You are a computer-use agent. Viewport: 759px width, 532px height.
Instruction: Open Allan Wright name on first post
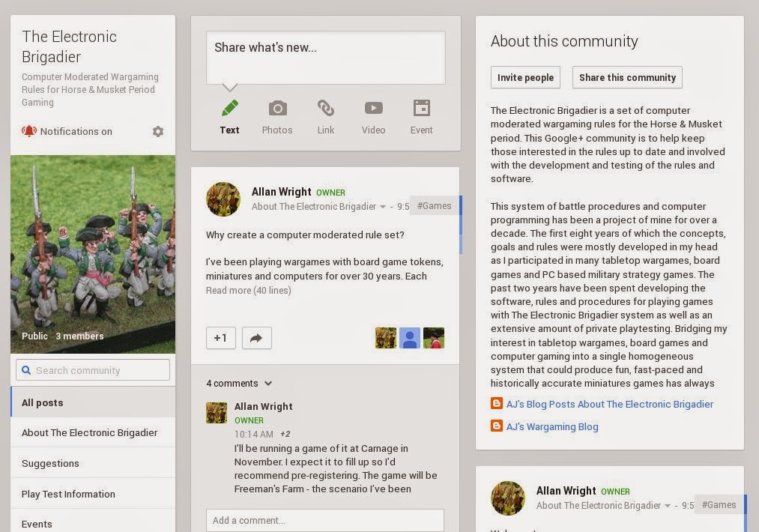281,192
